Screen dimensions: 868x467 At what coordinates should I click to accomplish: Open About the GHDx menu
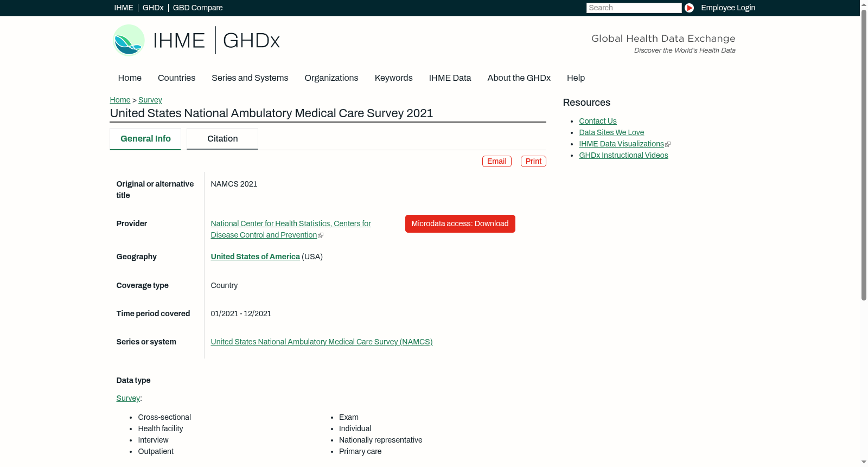(519, 78)
